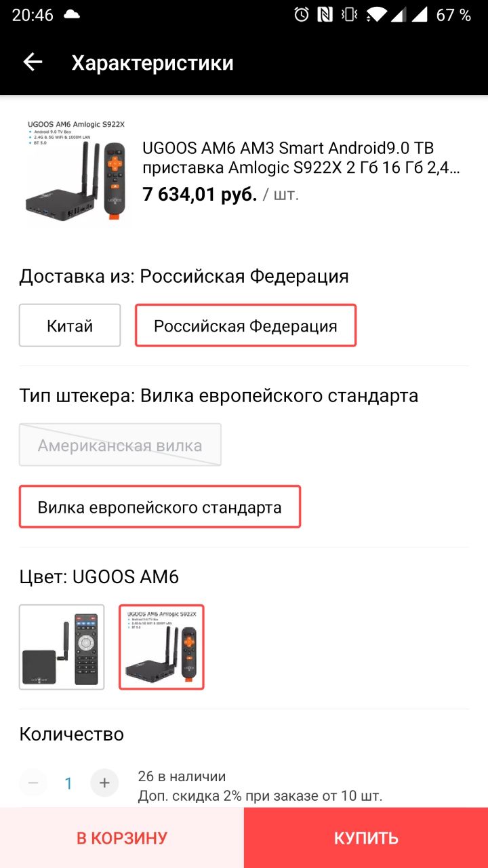Image resolution: width=488 pixels, height=868 pixels.
Task: Increase quantity with the plus button
Action: click(104, 783)
